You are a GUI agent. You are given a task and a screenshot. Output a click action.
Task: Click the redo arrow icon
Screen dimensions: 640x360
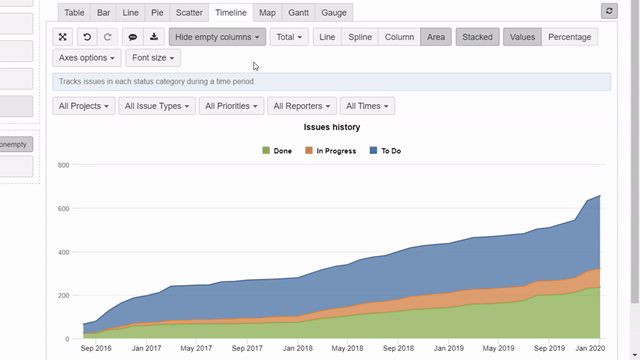coord(107,37)
